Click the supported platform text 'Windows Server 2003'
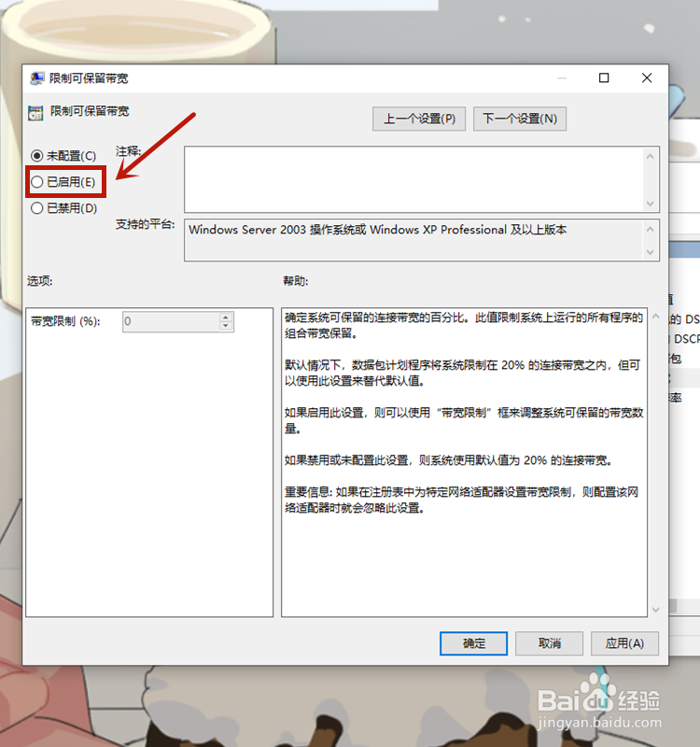Image resolution: width=700 pixels, height=747 pixels. (x=247, y=230)
